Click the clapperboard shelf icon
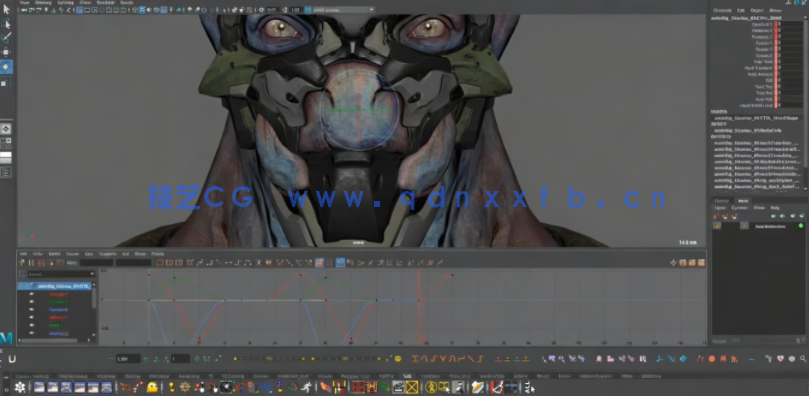809x396 pixels. 398,387
